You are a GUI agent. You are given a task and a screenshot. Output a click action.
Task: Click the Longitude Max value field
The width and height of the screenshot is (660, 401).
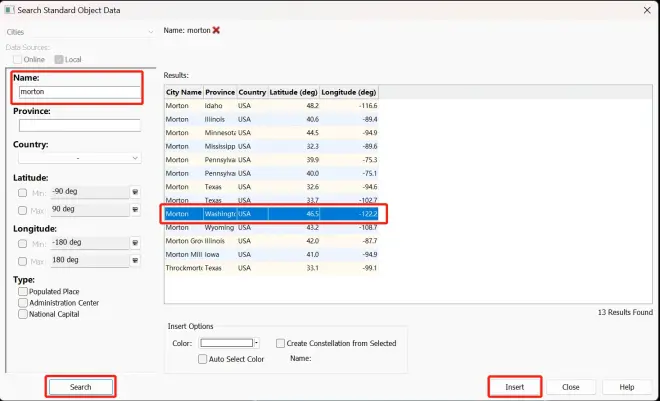pos(90,260)
